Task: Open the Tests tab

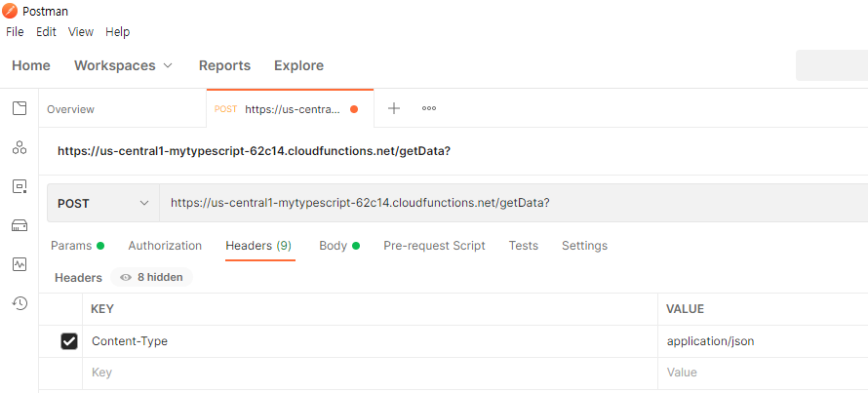Action: 524,246
